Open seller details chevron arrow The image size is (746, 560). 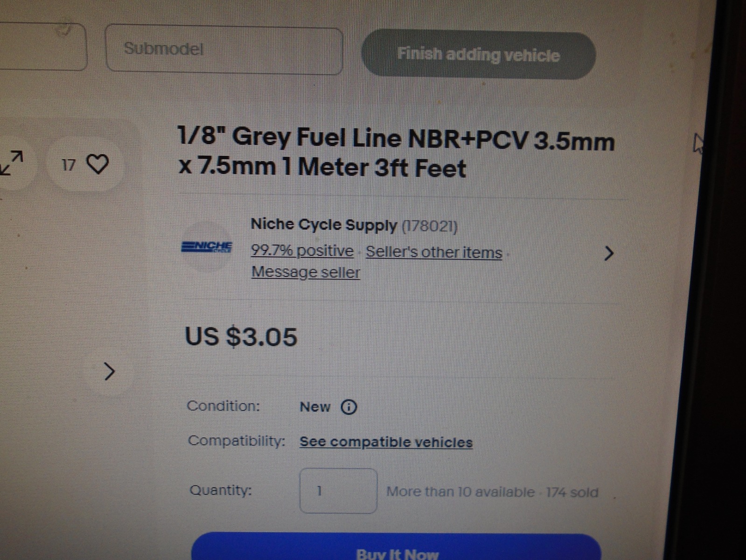(x=608, y=253)
